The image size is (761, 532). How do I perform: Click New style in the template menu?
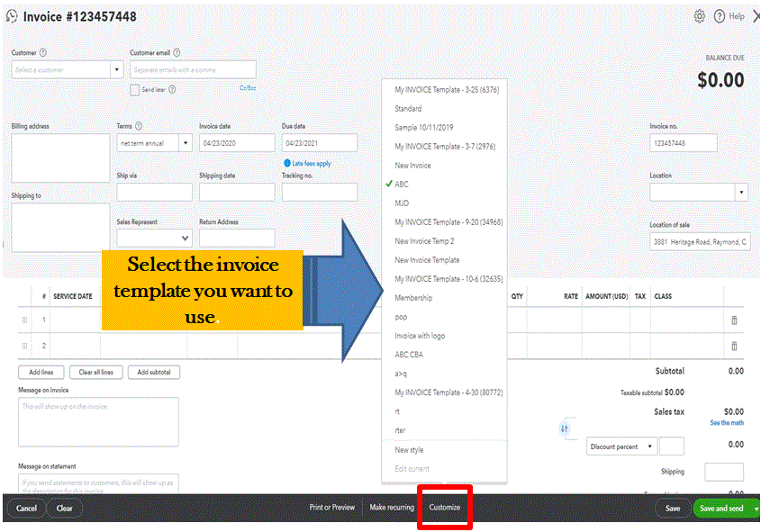409,450
